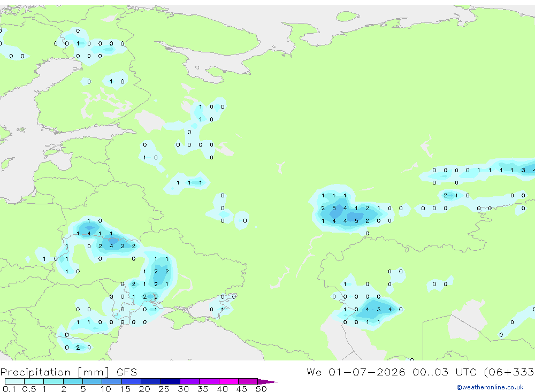Pick the 15–20 mm blue legend swatch

(x=132, y=381)
